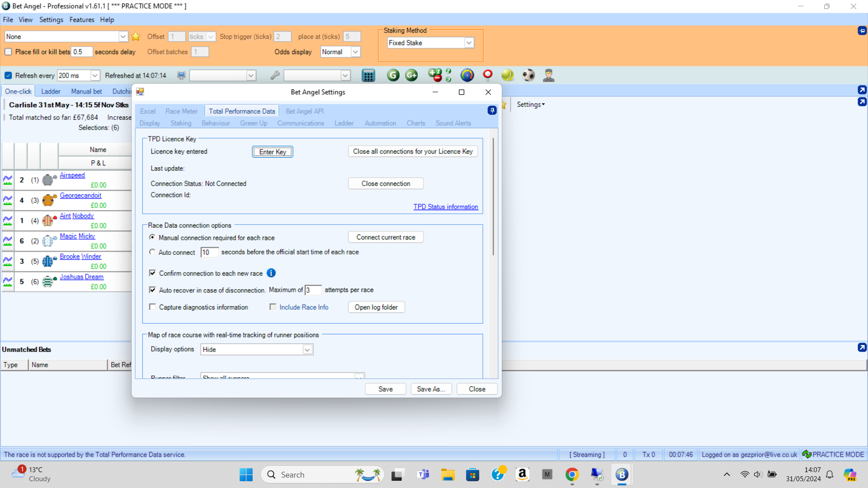Click the speedometer gauge icon
The width and height of the screenshot is (868, 488).
pos(467,75)
